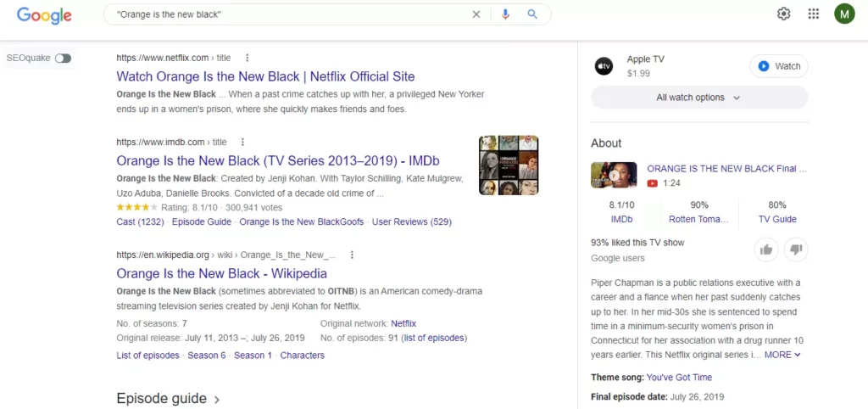Open Cast (1232) link

(x=140, y=222)
